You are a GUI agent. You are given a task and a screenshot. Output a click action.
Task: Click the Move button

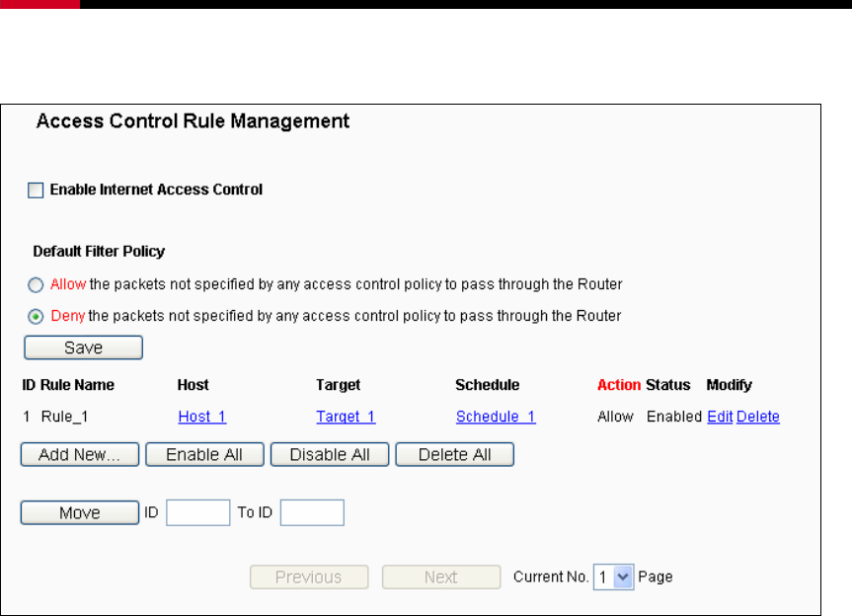tap(80, 512)
